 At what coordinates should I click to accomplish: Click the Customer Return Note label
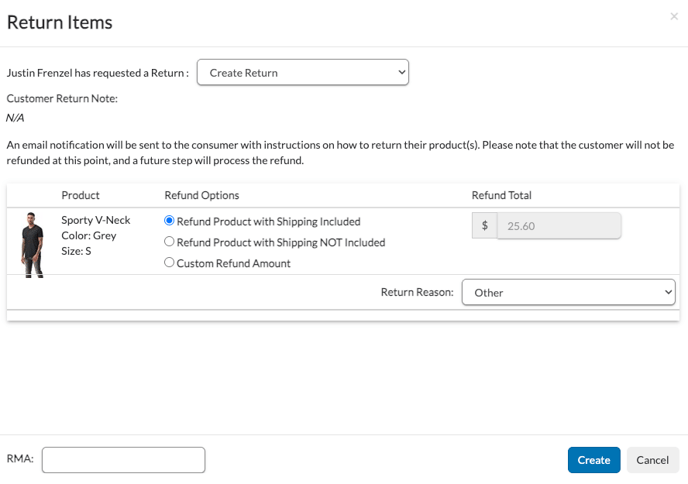(62, 98)
